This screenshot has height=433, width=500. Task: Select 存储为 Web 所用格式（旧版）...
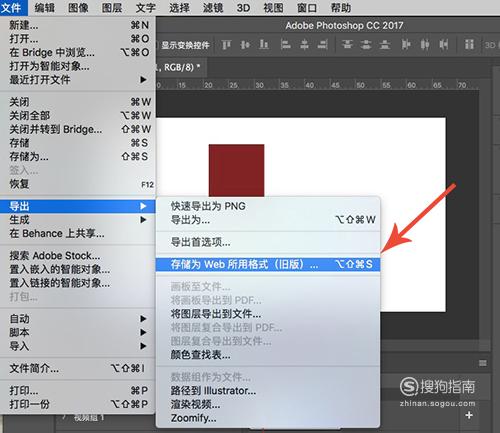pos(268,264)
